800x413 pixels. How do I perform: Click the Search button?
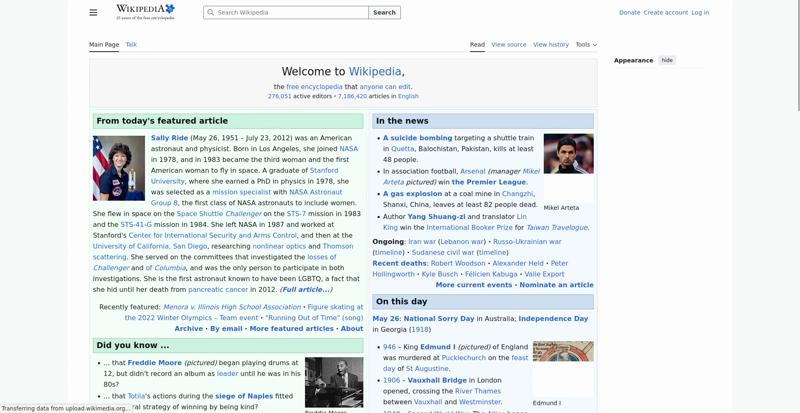(384, 12)
